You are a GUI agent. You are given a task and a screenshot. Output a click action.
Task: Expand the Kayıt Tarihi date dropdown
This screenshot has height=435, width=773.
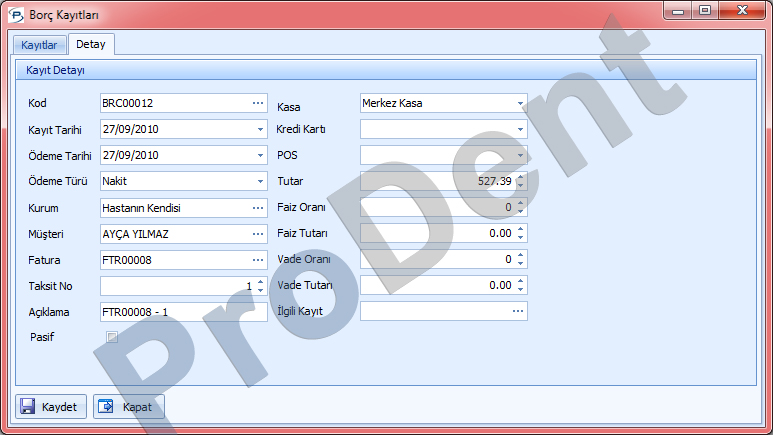(260, 129)
